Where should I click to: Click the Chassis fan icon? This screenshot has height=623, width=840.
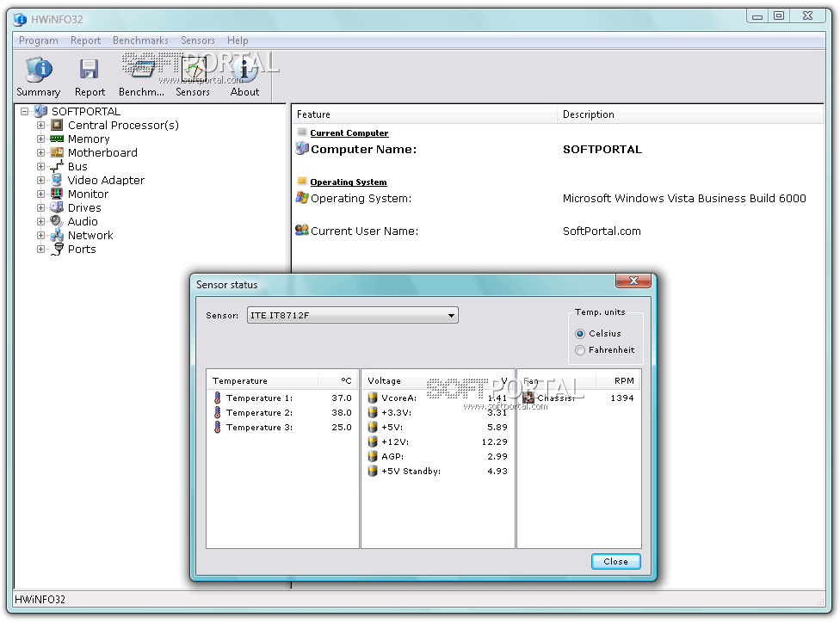click(528, 398)
